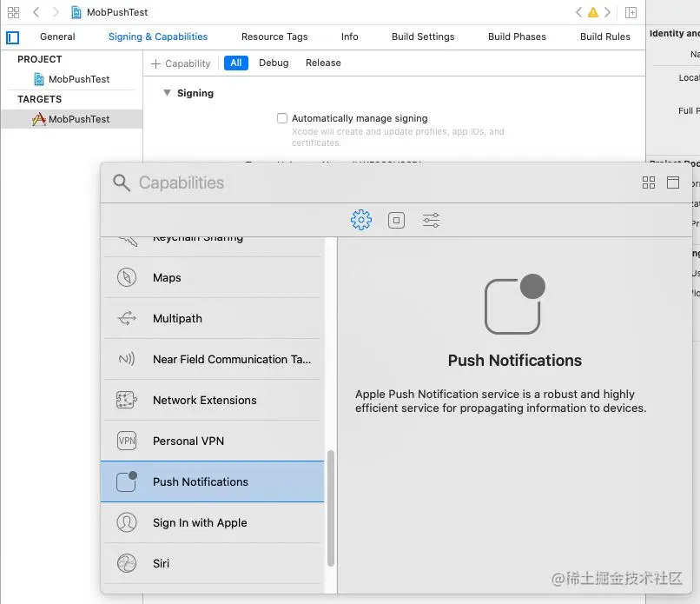This screenshot has height=604, width=700.
Task: Select the sliders filter category icon
Action: click(432, 220)
